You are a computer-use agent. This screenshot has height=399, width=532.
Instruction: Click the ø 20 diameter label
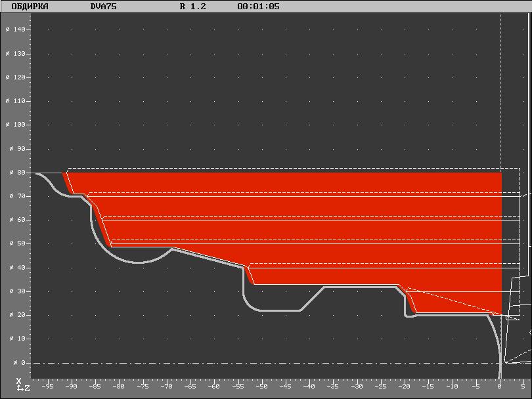18,315
